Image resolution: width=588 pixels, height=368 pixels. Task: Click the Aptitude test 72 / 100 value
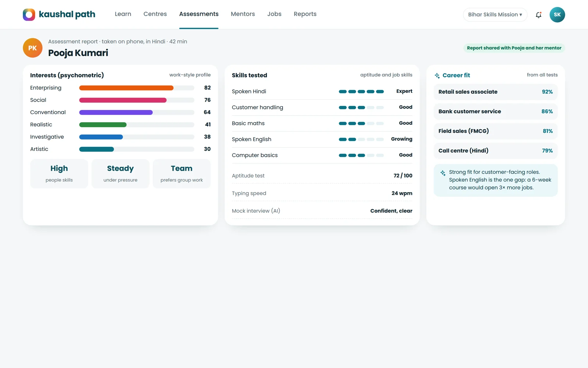tap(403, 176)
